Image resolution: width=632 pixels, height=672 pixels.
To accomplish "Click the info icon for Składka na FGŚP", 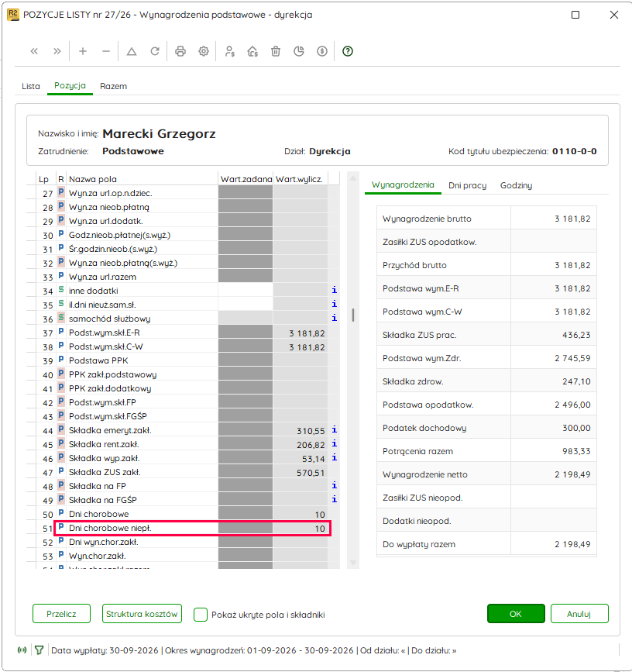I will (335, 499).
